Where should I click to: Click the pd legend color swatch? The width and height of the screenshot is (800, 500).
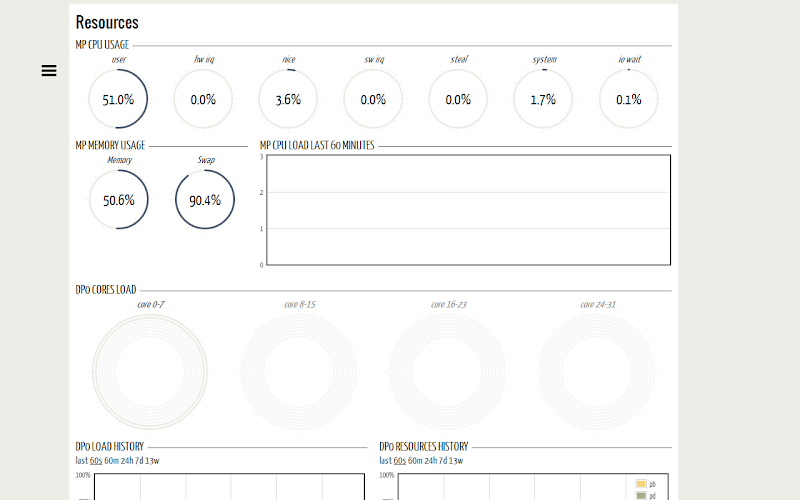coord(641,495)
